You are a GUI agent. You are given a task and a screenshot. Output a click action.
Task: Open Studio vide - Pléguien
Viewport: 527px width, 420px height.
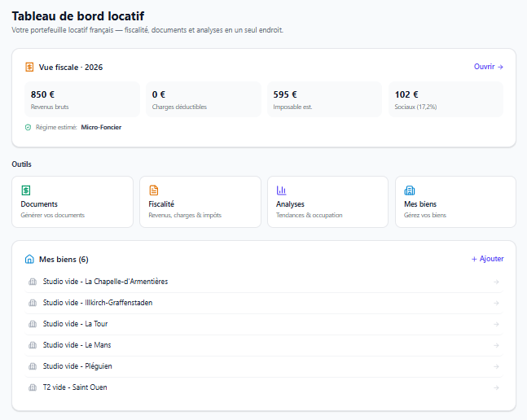(264, 366)
